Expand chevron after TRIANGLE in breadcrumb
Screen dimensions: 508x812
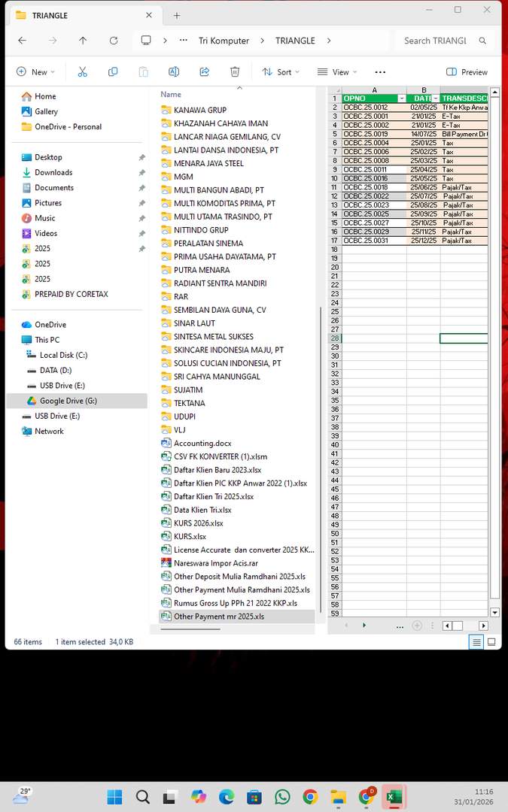pyautogui.click(x=329, y=41)
